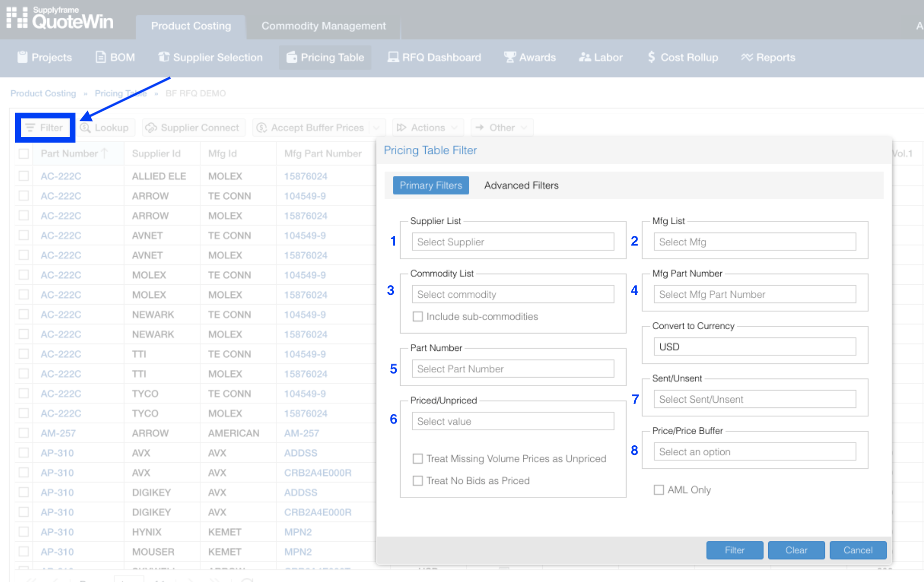Open the Cost Rollup menu item

(683, 57)
